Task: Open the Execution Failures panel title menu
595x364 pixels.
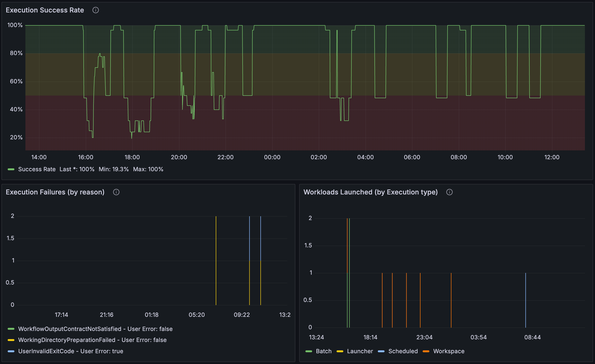Action: tap(55, 192)
